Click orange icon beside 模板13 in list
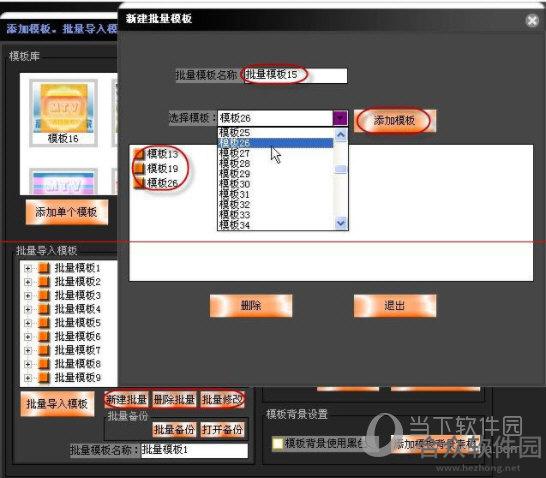The height and width of the screenshot is (478, 546). pyautogui.click(x=139, y=154)
